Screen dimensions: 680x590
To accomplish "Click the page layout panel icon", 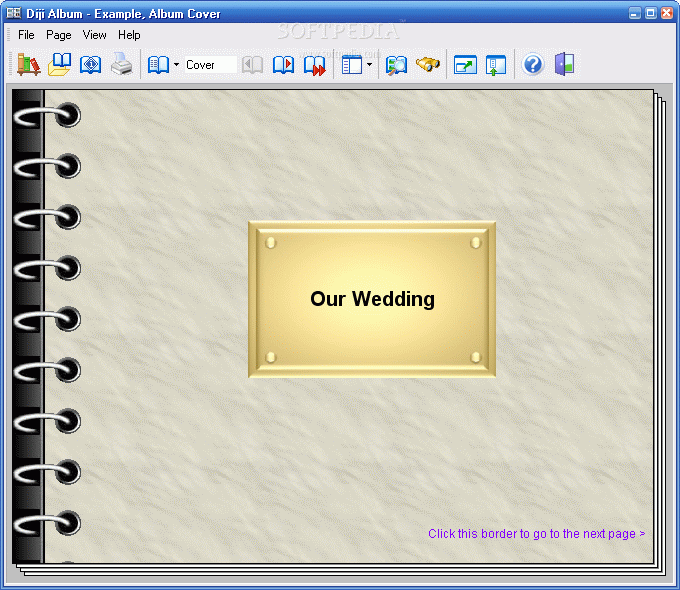I will (352, 65).
